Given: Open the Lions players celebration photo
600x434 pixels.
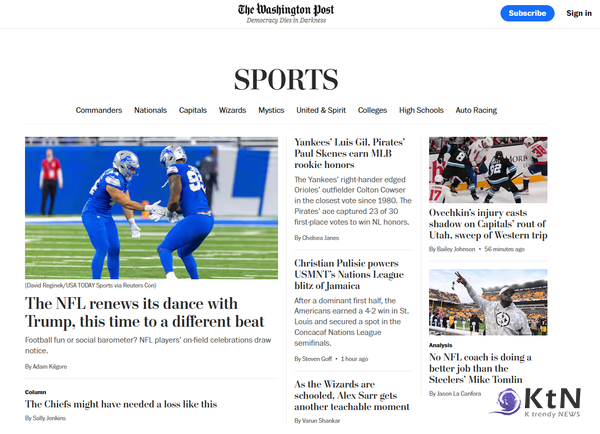Looking at the screenshot, I should click(x=152, y=208).
